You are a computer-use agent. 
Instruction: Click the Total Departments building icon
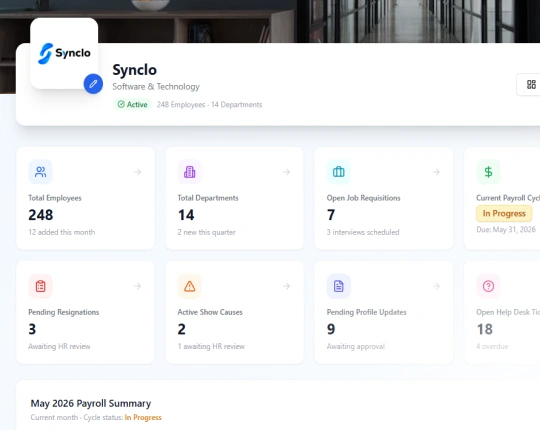189,172
